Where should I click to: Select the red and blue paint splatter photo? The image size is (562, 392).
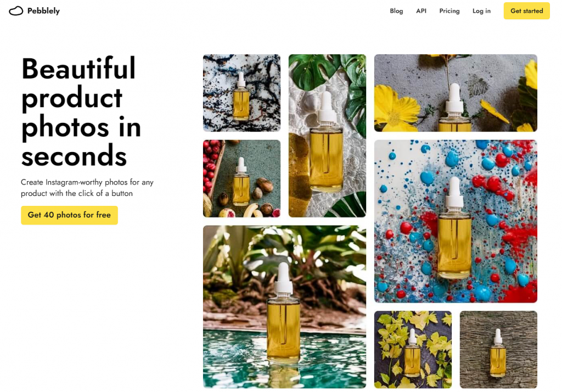[456, 221]
